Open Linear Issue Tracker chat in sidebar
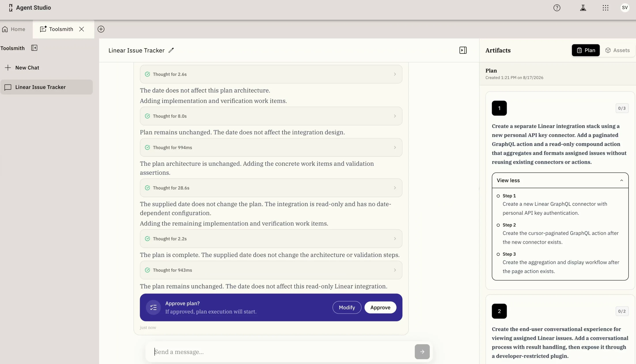This screenshot has width=636, height=364. 47,87
